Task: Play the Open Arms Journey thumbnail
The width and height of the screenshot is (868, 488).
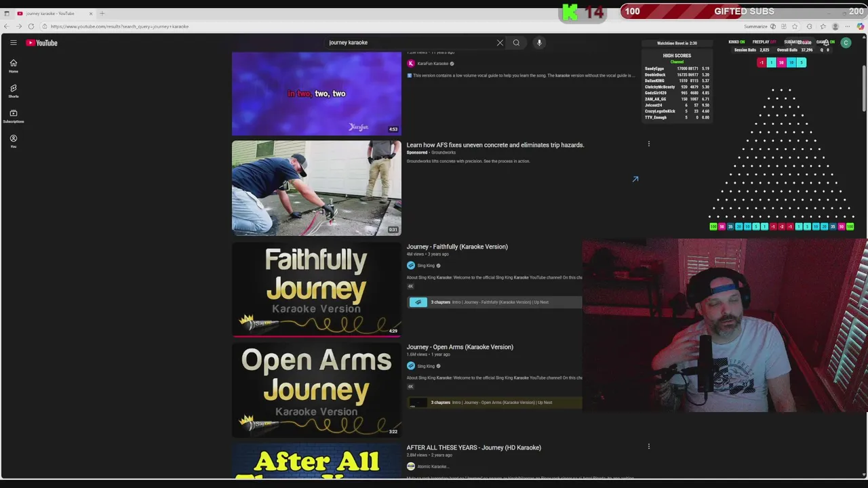Action: (x=316, y=390)
